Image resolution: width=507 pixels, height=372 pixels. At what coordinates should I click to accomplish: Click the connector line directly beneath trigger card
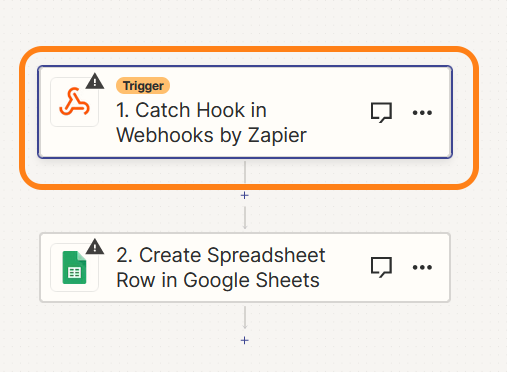coord(245,172)
